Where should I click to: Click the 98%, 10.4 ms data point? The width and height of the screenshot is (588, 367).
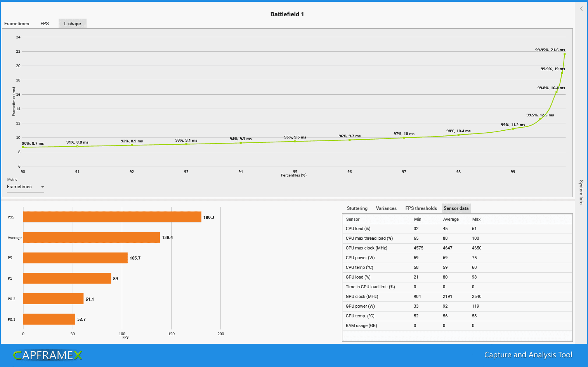click(x=458, y=135)
